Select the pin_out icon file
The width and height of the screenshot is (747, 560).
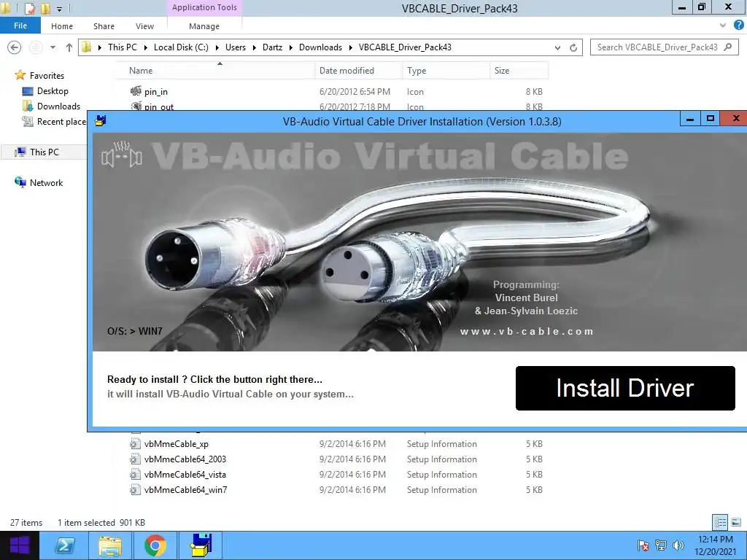158,107
